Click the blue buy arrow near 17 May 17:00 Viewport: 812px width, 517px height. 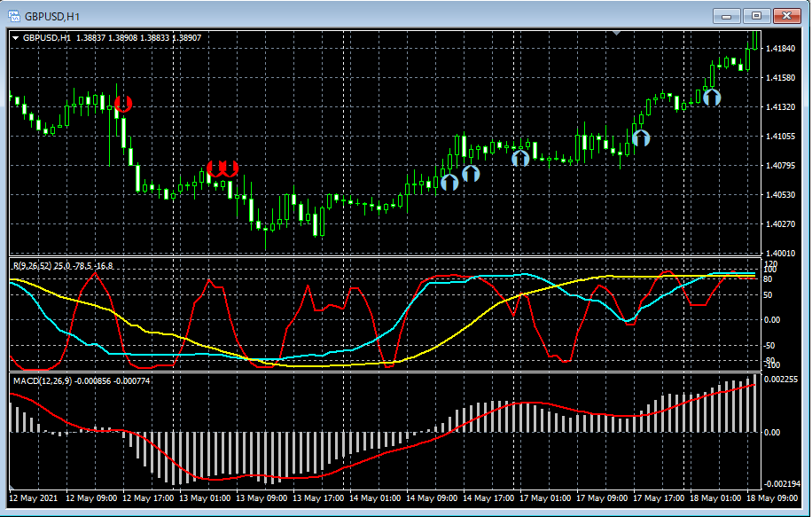pyautogui.click(x=641, y=137)
